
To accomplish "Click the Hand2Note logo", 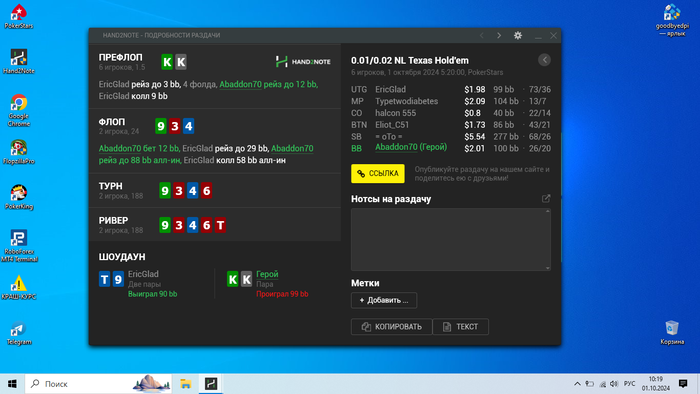I will 303,62.
